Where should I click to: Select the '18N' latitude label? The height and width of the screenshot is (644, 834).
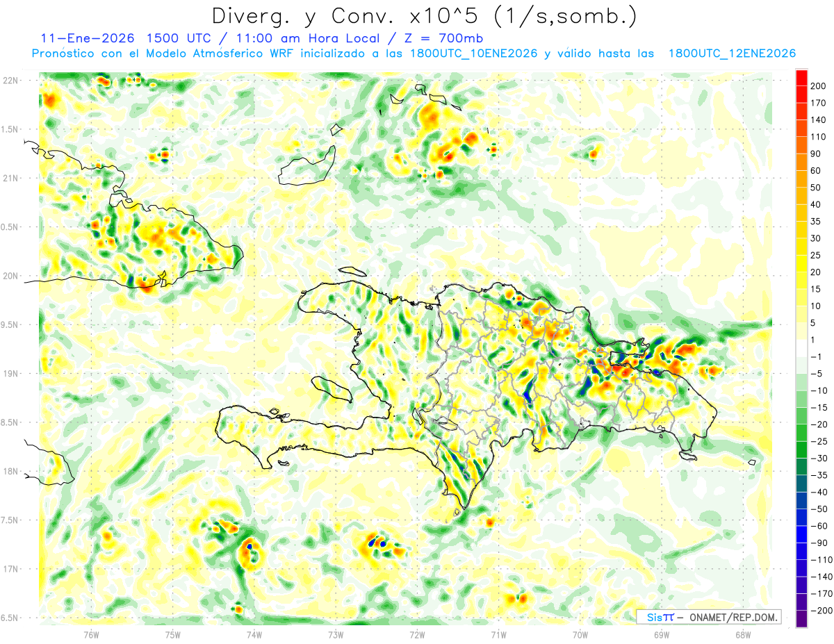(11, 471)
